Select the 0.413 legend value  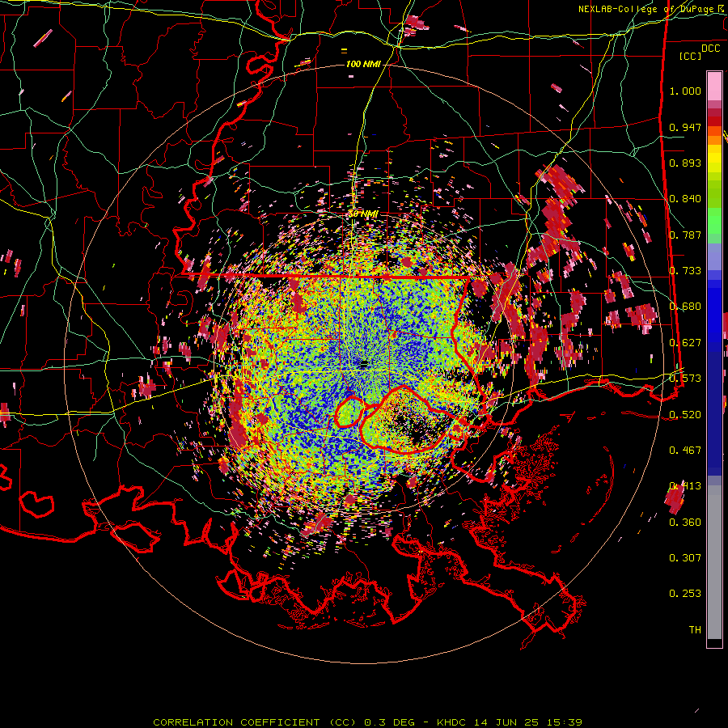[685, 486]
